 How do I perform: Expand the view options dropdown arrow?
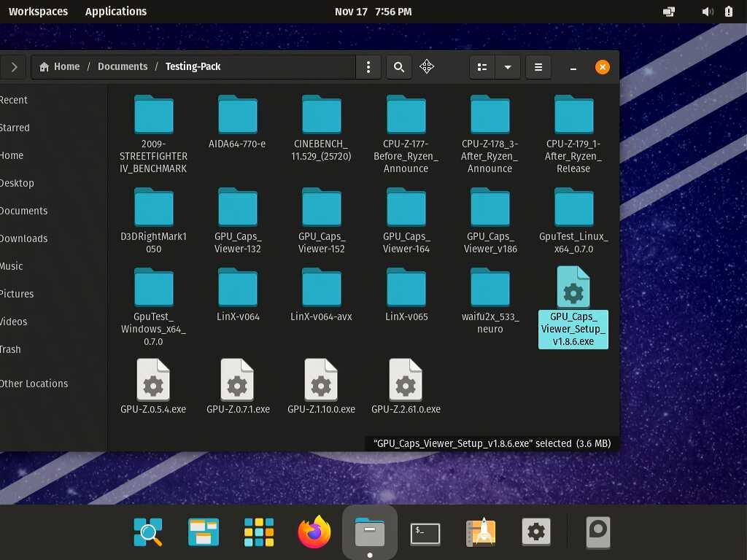pos(508,67)
